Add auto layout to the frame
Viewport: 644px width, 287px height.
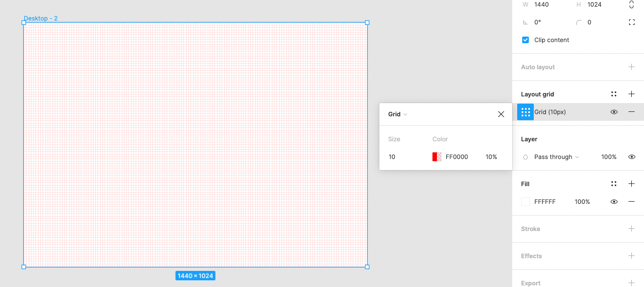point(632,66)
